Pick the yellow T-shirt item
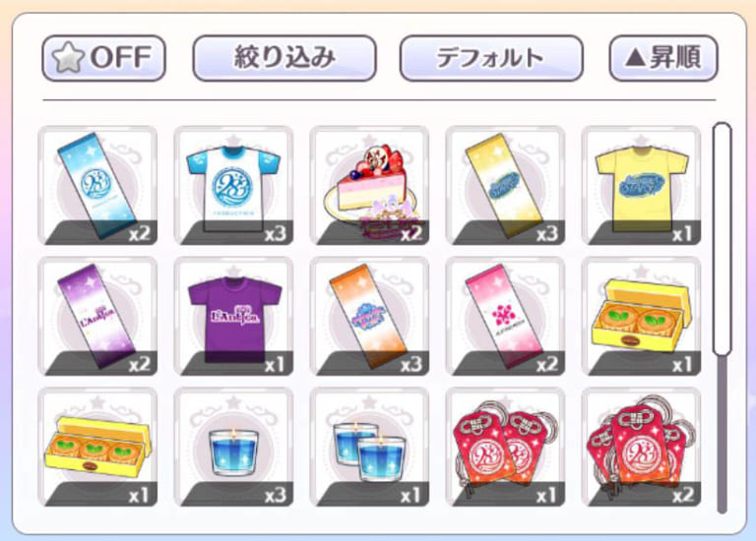 642,186
